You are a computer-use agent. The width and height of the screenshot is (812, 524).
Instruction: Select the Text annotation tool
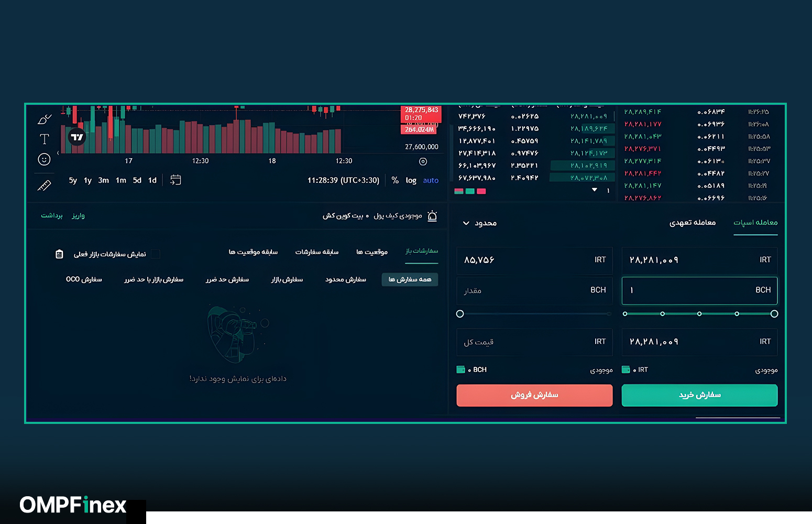pos(44,138)
